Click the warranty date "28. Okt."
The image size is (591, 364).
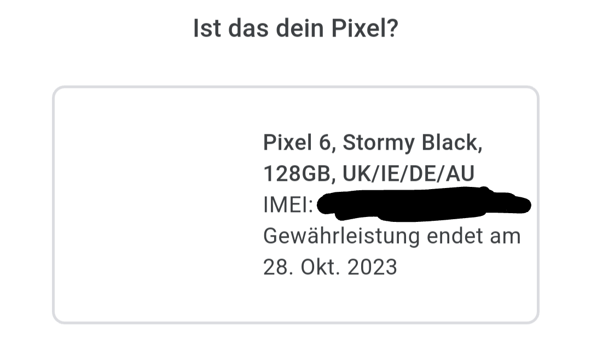point(302,267)
